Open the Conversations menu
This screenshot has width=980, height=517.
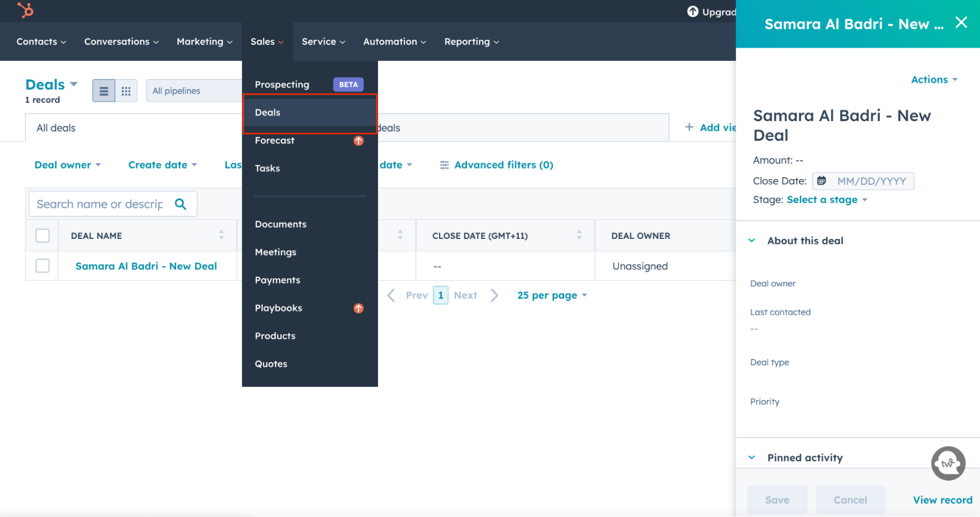(122, 42)
